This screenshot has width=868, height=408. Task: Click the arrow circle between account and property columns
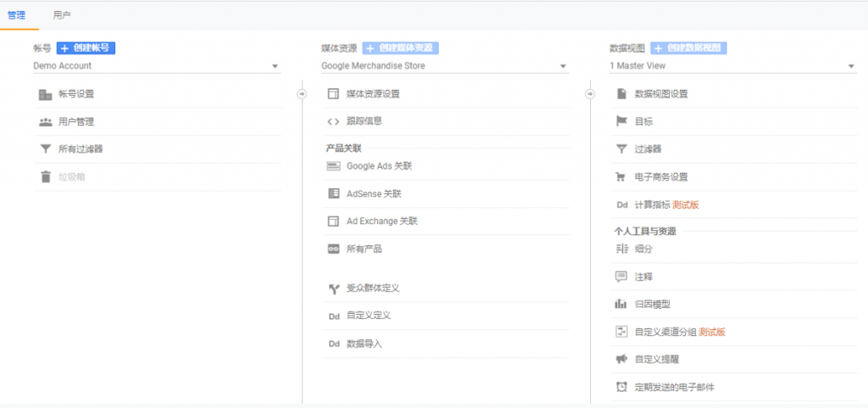(x=303, y=94)
